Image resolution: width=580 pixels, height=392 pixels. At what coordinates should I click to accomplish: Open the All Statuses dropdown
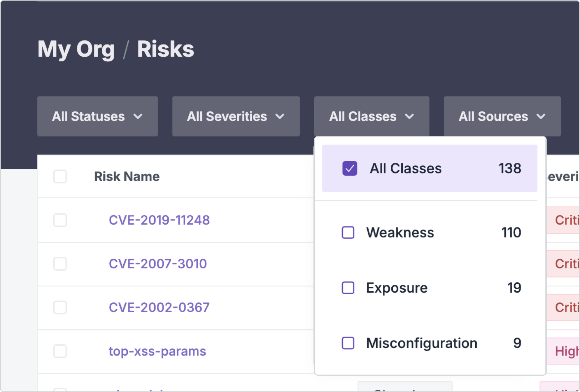tap(97, 116)
